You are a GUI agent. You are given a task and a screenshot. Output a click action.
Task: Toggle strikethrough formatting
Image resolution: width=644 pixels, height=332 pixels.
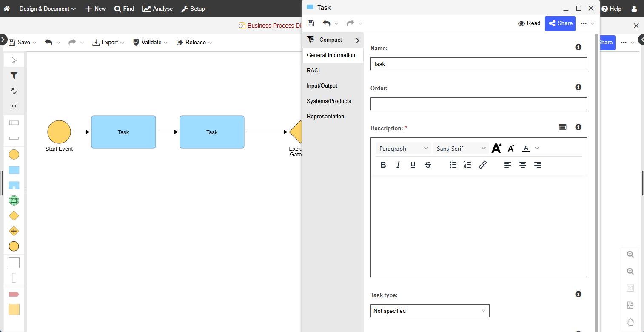point(428,165)
